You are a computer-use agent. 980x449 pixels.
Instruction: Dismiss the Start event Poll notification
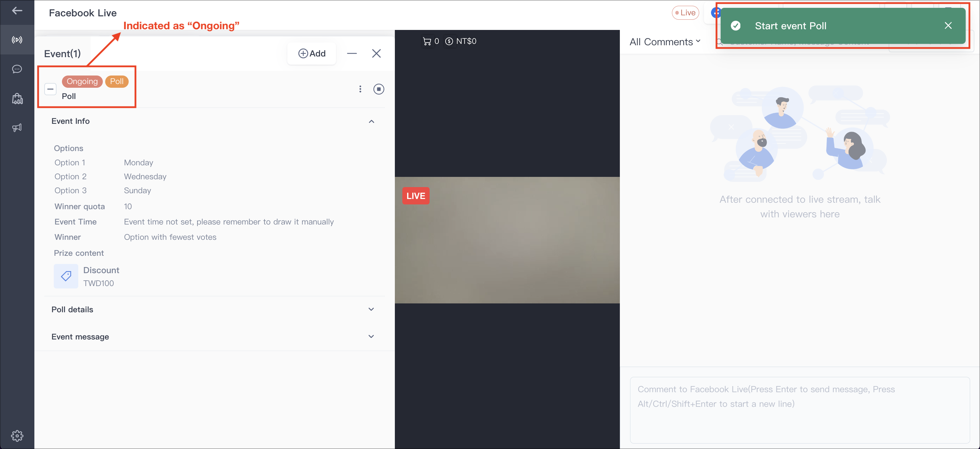click(948, 26)
